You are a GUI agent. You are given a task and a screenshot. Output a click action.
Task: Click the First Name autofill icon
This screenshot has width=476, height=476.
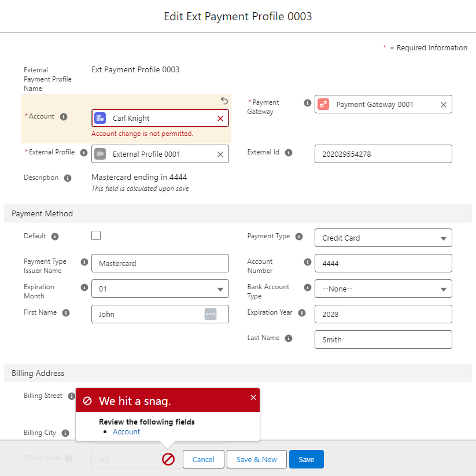[210, 314]
